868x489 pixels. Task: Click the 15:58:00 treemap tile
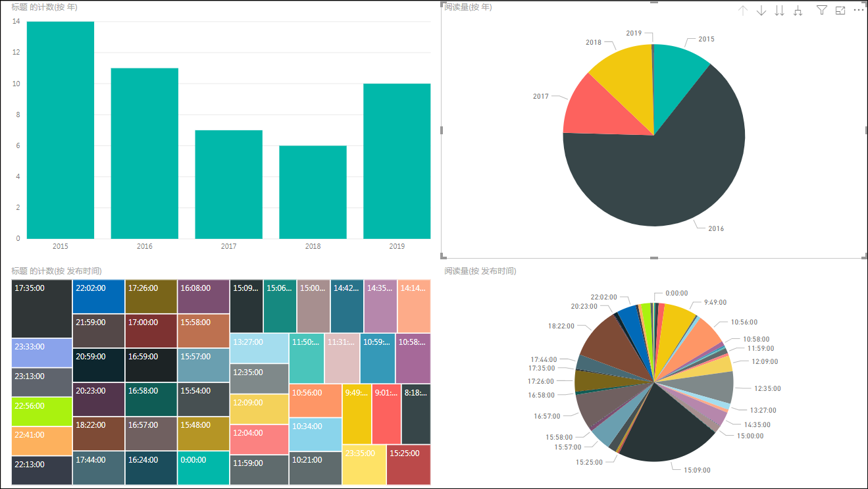203,330
